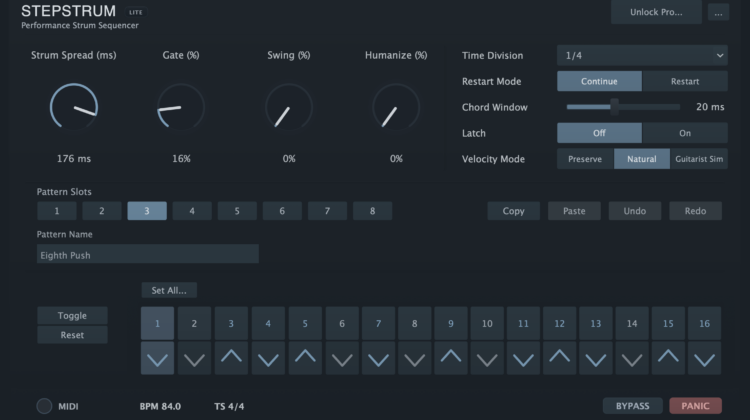The height and width of the screenshot is (420, 750).
Task: Click the Humanize knob
Action: tap(396, 107)
